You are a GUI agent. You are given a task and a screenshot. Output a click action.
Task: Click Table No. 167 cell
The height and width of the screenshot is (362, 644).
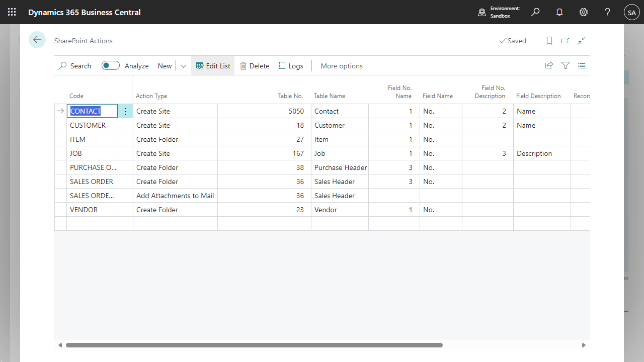pos(264,153)
